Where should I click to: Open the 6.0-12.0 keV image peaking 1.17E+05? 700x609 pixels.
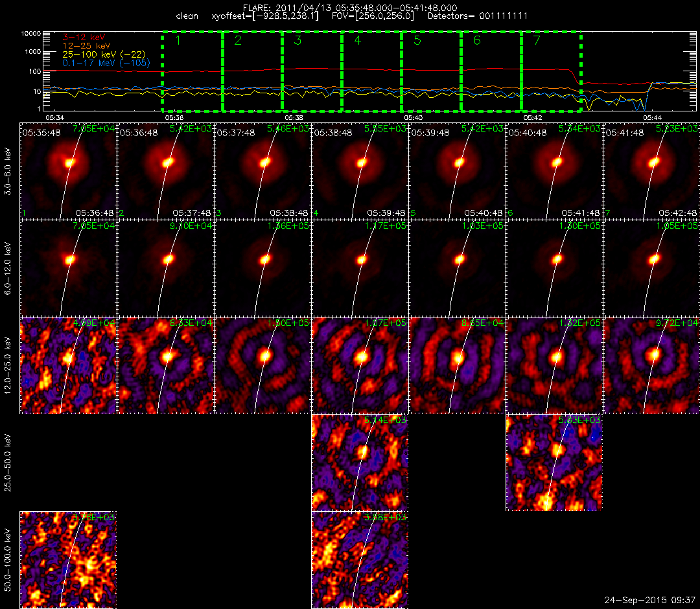pyautogui.click(x=360, y=269)
